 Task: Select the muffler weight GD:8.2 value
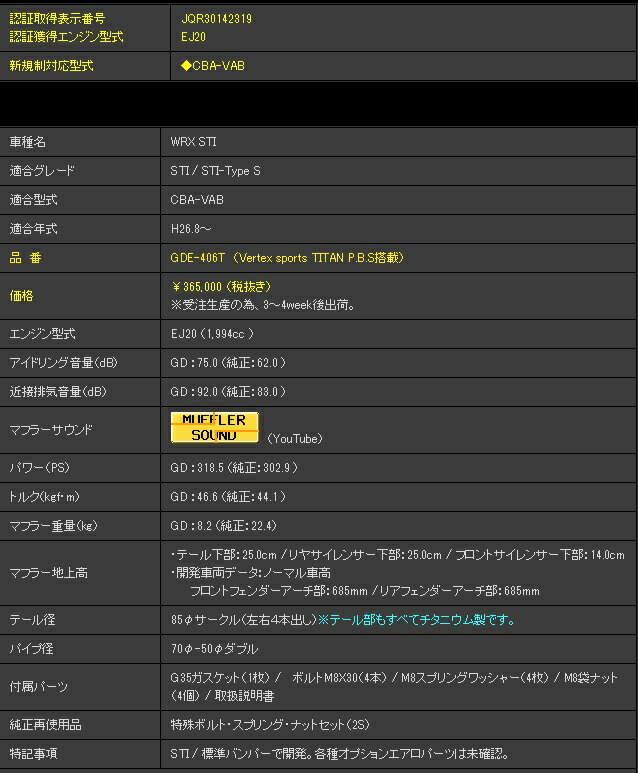point(223,526)
